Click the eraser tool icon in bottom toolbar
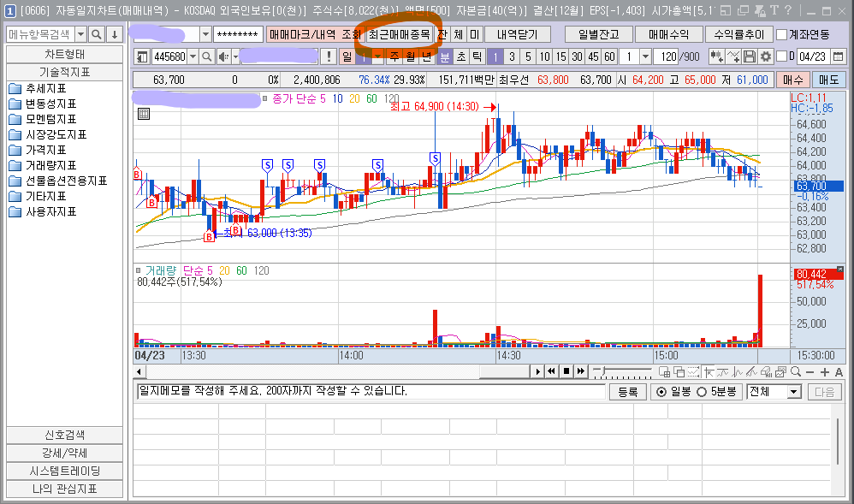The height and width of the screenshot is (504, 854). [767, 371]
